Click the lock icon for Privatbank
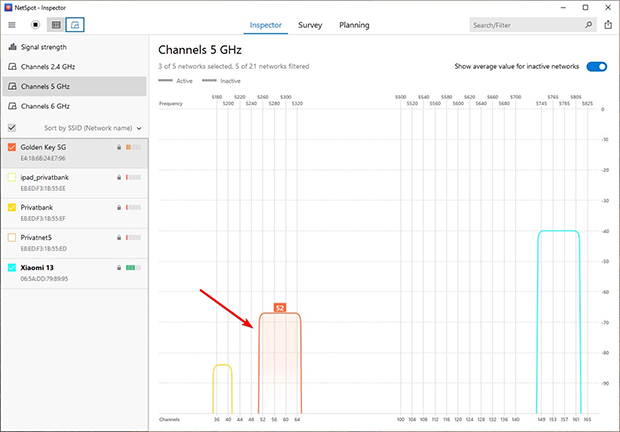The height and width of the screenshot is (432, 620). click(119, 208)
